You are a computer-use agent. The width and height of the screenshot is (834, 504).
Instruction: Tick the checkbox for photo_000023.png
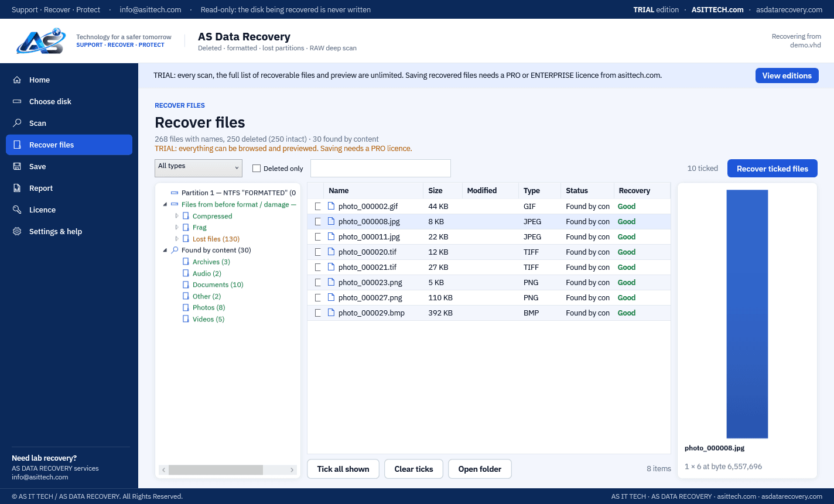click(318, 283)
